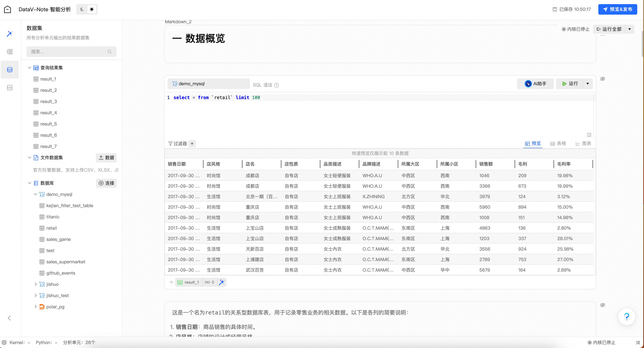
Task: Open the demo_mysql data source selector
Action: click(x=209, y=84)
